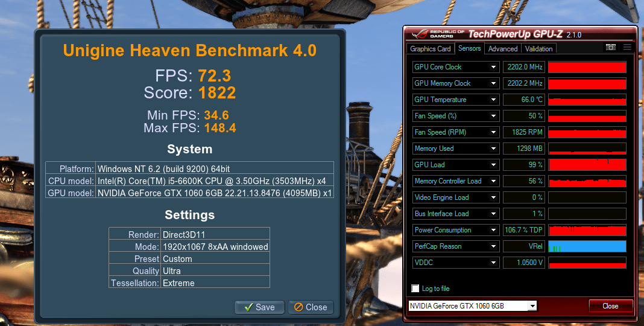Viewport: 644px width, 326px height.
Task: Open the Validation tab
Action: point(539,48)
